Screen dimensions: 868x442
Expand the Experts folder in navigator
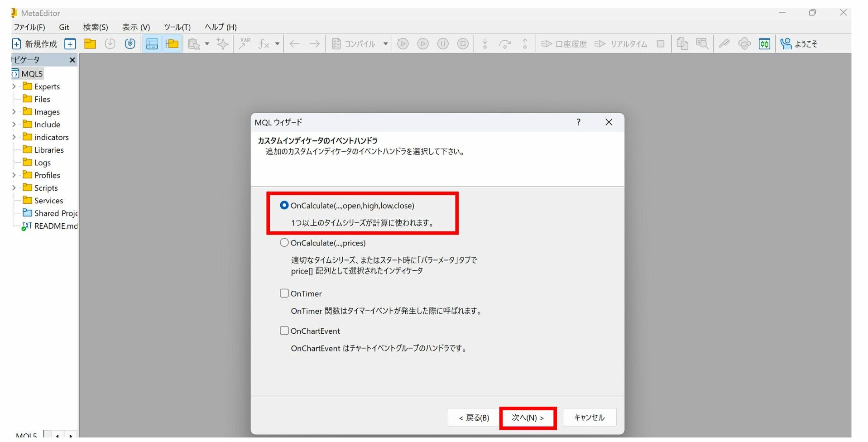point(14,86)
